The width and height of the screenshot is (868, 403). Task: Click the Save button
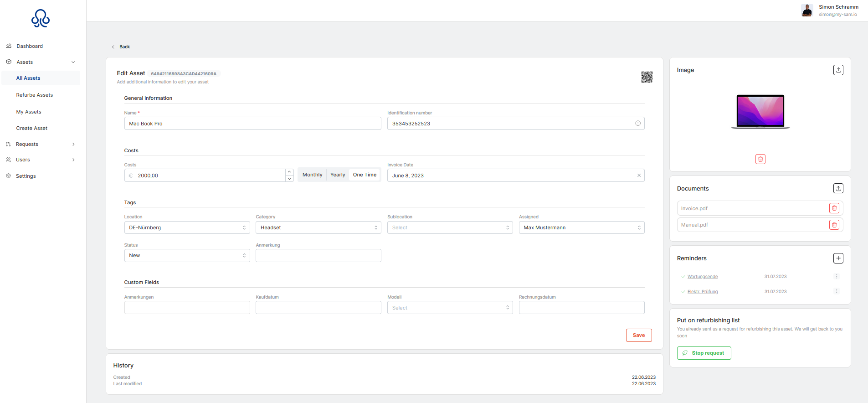pos(638,335)
